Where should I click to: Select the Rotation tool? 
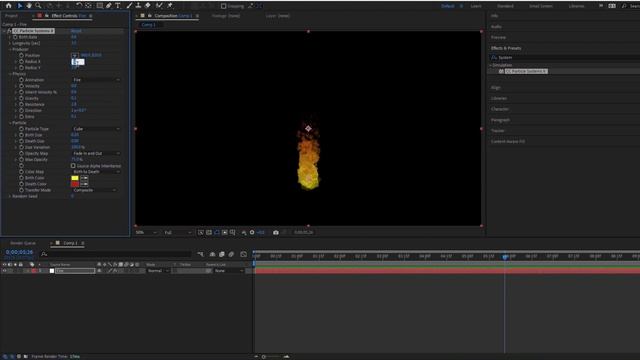(x=79, y=6)
